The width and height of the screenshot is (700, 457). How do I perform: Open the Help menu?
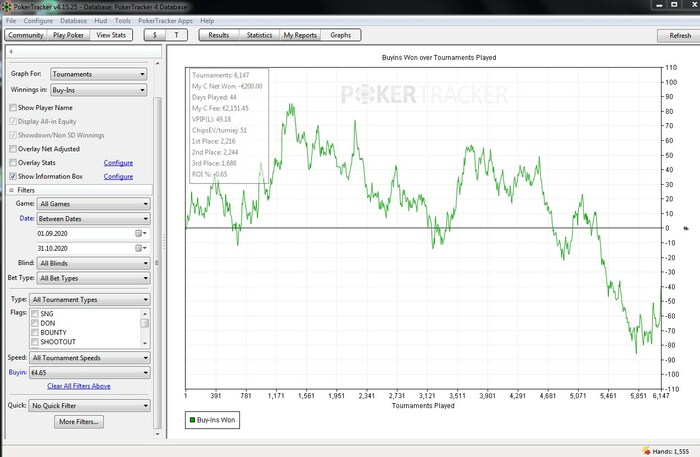(207, 21)
